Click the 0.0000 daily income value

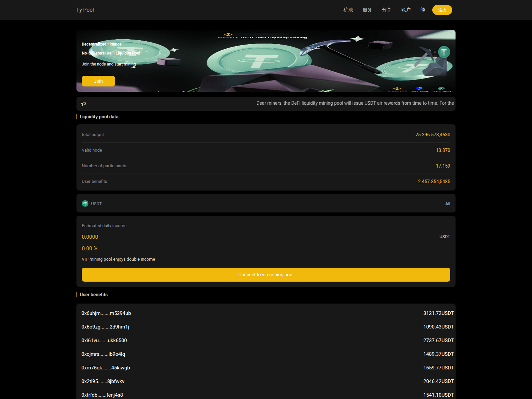(90, 237)
